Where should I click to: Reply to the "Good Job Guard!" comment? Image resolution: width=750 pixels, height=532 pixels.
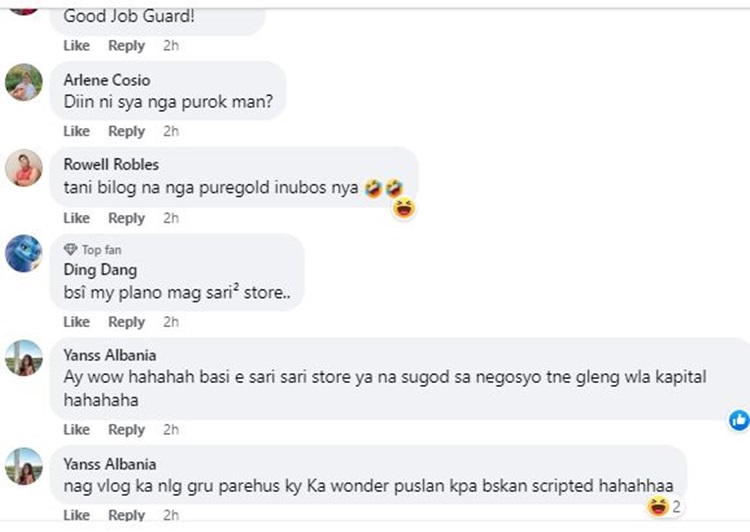click(126, 45)
